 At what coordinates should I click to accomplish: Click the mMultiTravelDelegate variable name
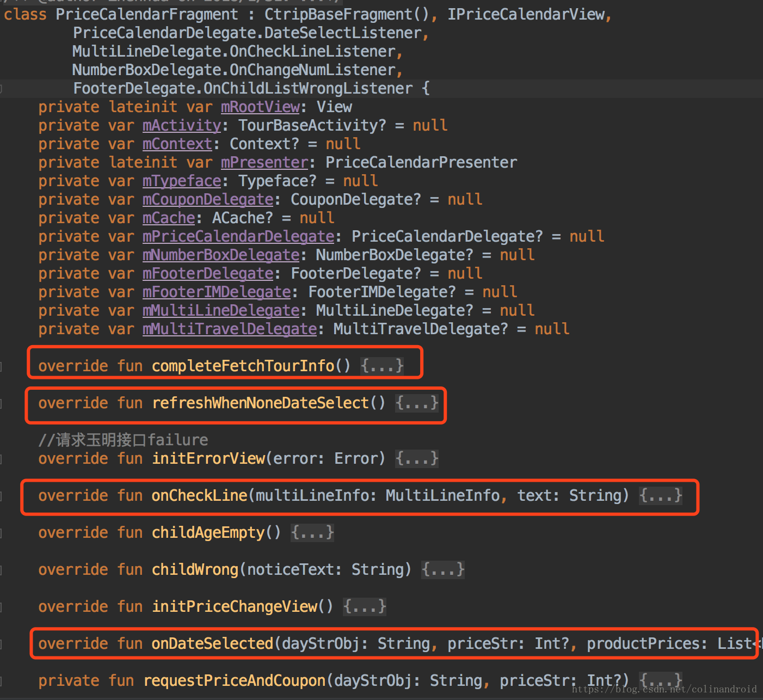pos(230,329)
